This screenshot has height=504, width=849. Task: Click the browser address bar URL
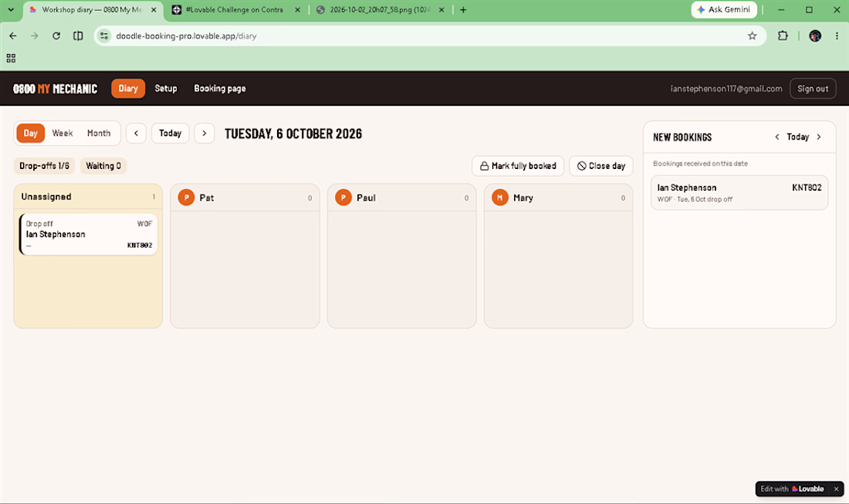(x=186, y=36)
